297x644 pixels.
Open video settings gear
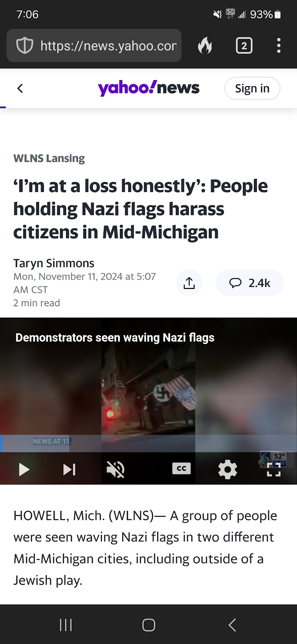pos(227,469)
